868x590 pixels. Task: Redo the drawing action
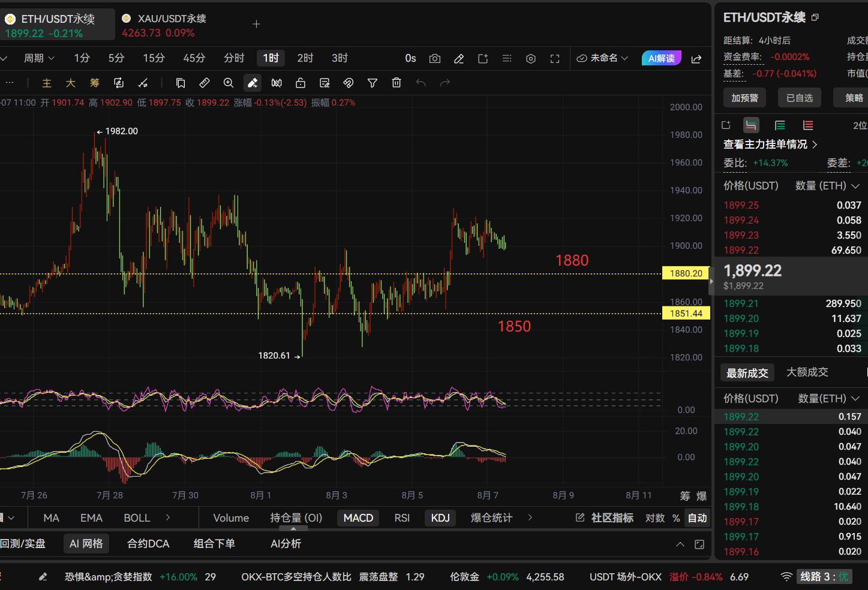point(444,83)
